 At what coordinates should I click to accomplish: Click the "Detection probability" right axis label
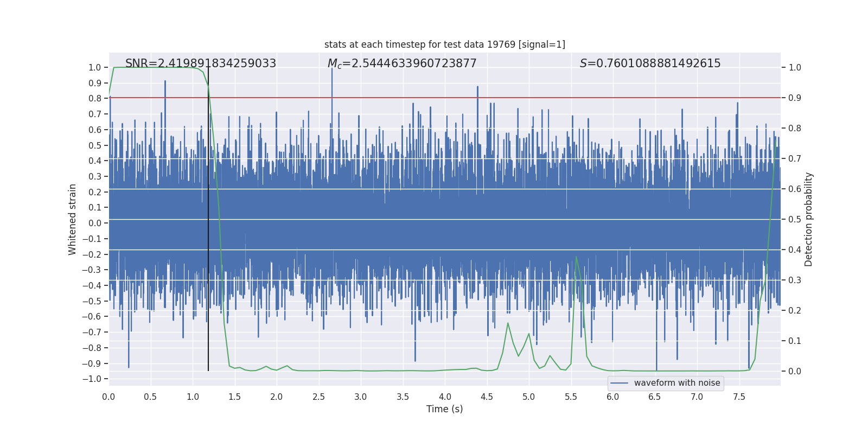click(809, 219)
